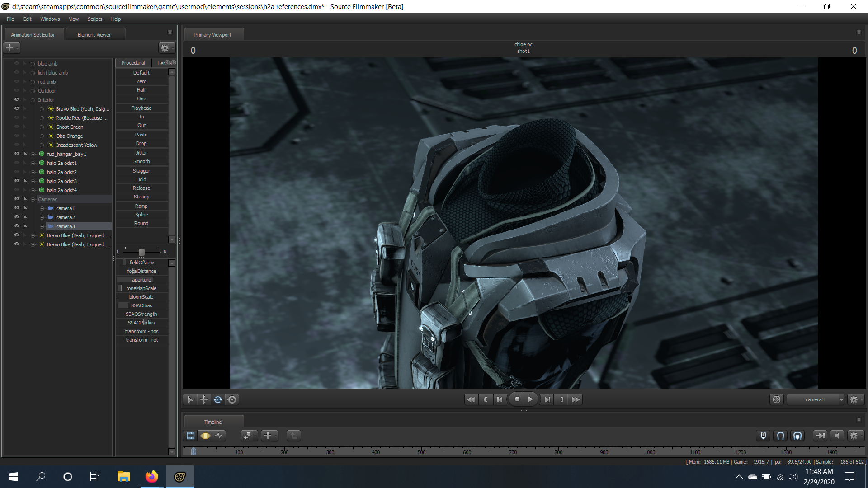Switch to the Clip Editor mode
Viewport: 868px width, 488px height.
(191, 436)
